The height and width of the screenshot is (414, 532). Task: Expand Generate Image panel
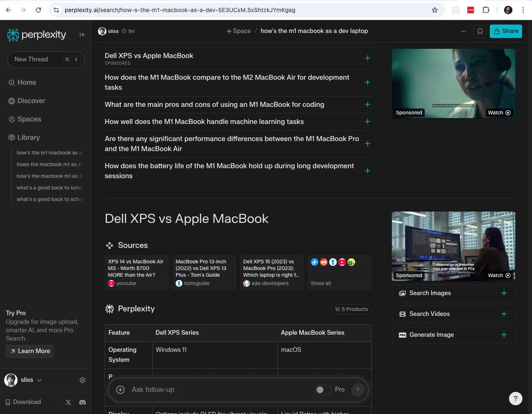(454, 335)
